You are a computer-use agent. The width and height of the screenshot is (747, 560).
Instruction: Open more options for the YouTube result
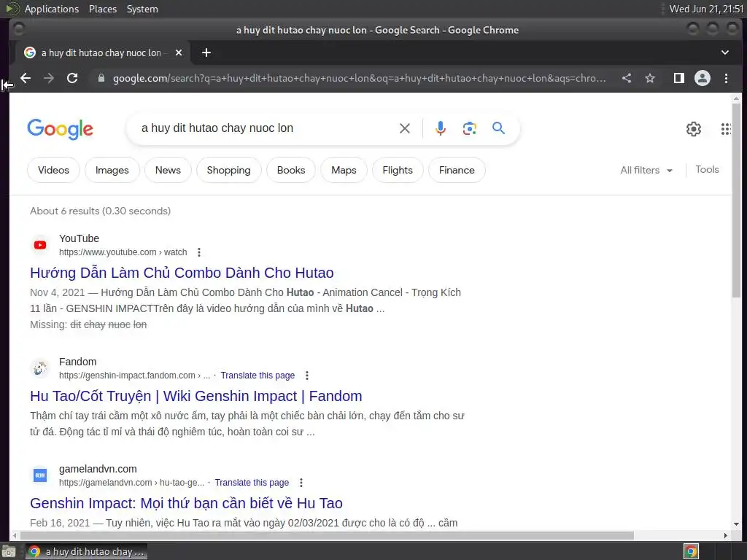[199, 252]
